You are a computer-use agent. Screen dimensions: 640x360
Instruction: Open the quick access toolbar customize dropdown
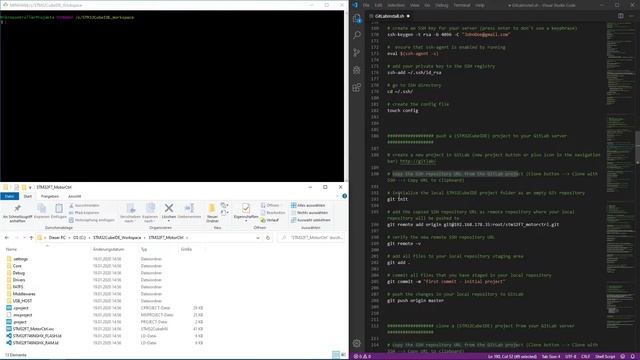30,187
